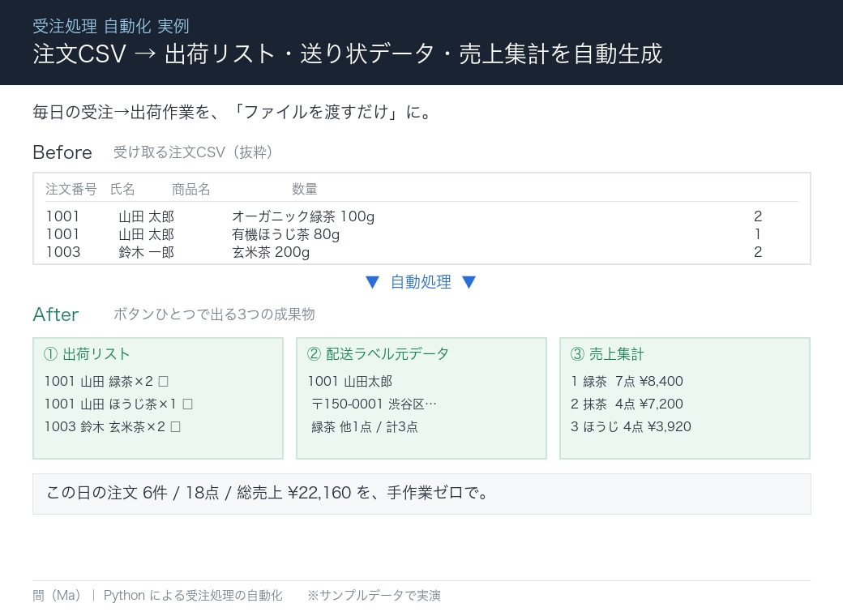
Task: Click the footnote ※サンプルデータで実演
Action: 374,596
